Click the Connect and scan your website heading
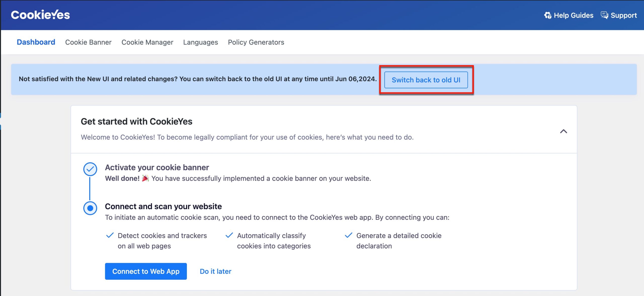644x296 pixels. 163,206
